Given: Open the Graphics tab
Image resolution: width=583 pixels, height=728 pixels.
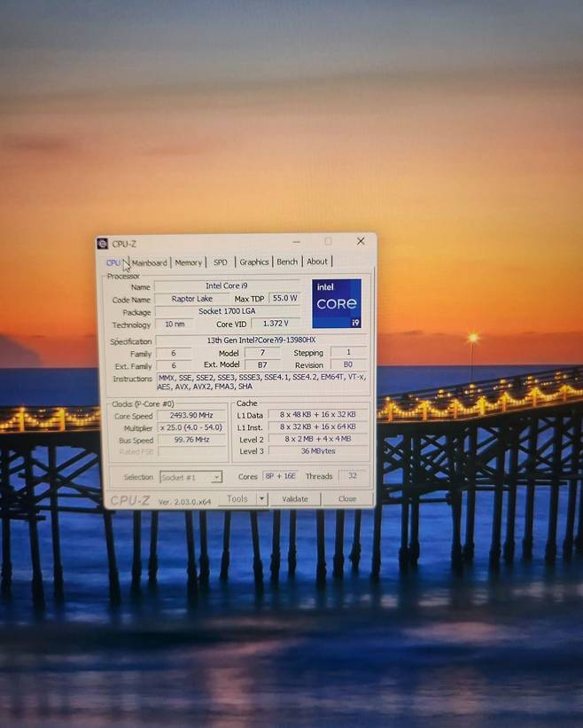Looking at the screenshot, I should pos(253,262).
